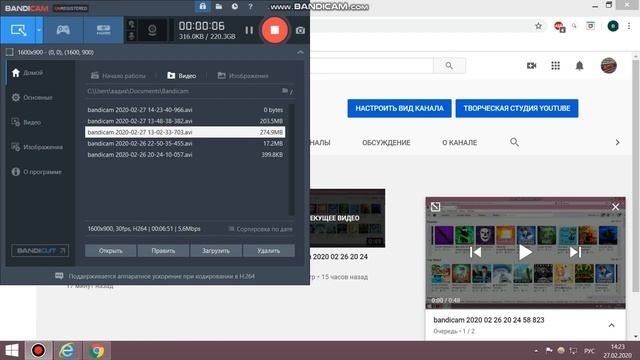The height and width of the screenshot is (360, 640).
Task: Open YouTube create video camera icon
Action: (x=531, y=66)
